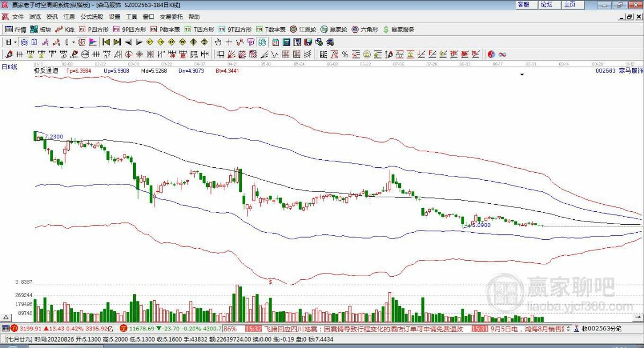Viewport: 644px width, 348px height.
Task: Select the red pencil drawing tool
Action: click(x=9, y=54)
